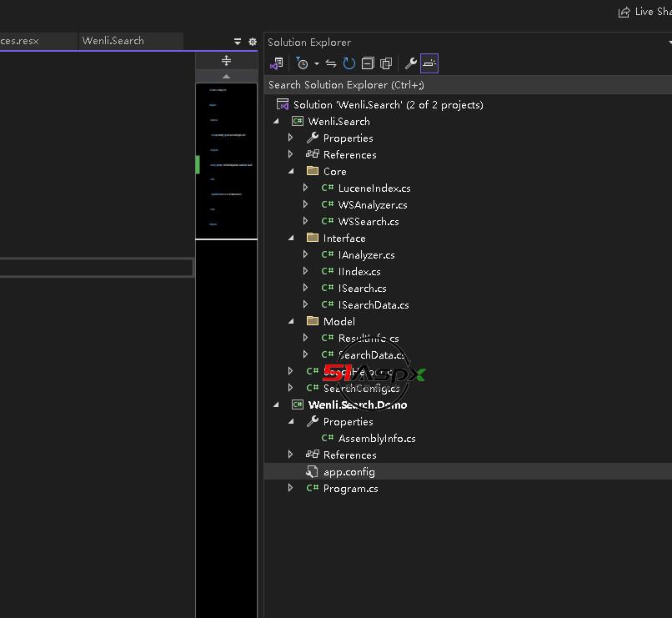Click the C# icon of SearchConfig.cs

pos(313,388)
